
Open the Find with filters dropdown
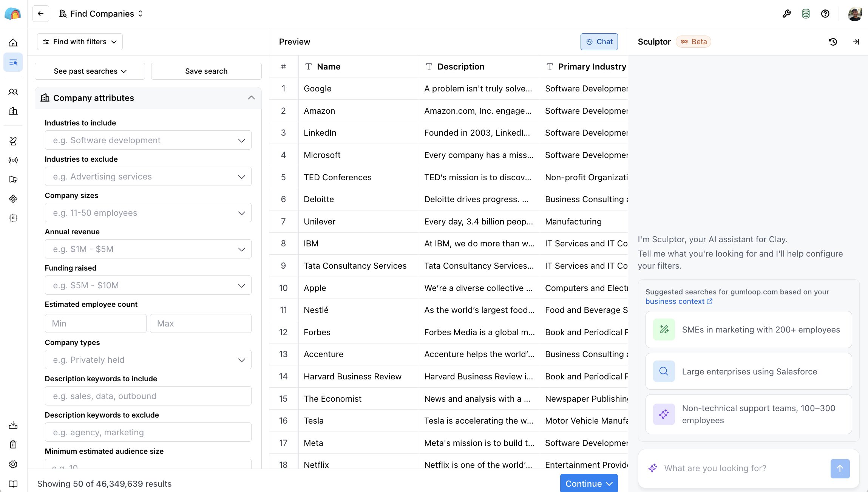(80, 42)
